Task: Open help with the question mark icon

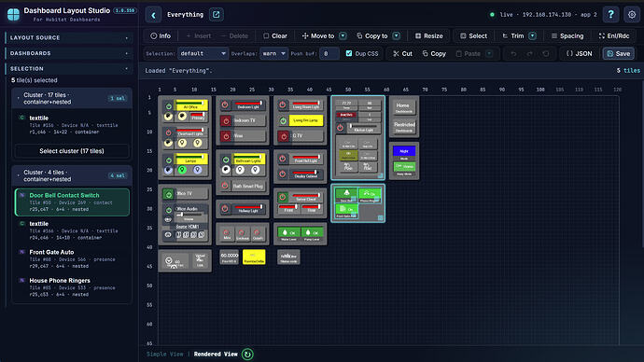Action: click(610, 15)
